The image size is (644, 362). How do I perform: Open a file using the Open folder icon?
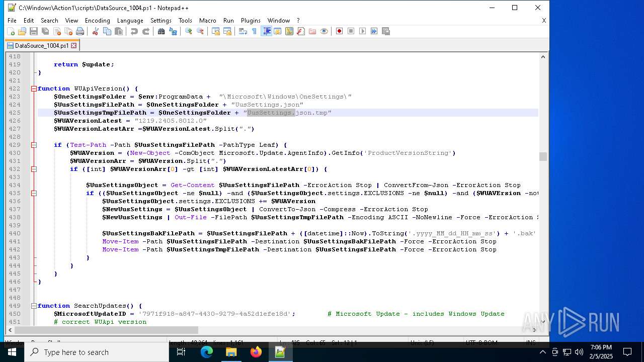22,31
